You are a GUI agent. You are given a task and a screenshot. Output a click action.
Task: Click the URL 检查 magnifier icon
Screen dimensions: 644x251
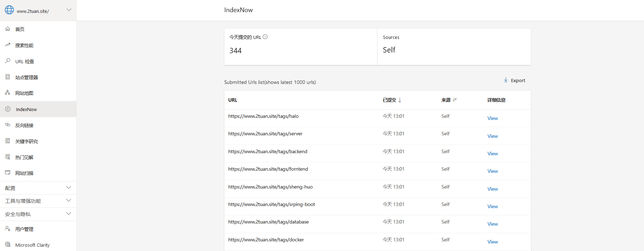pos(7,61)
